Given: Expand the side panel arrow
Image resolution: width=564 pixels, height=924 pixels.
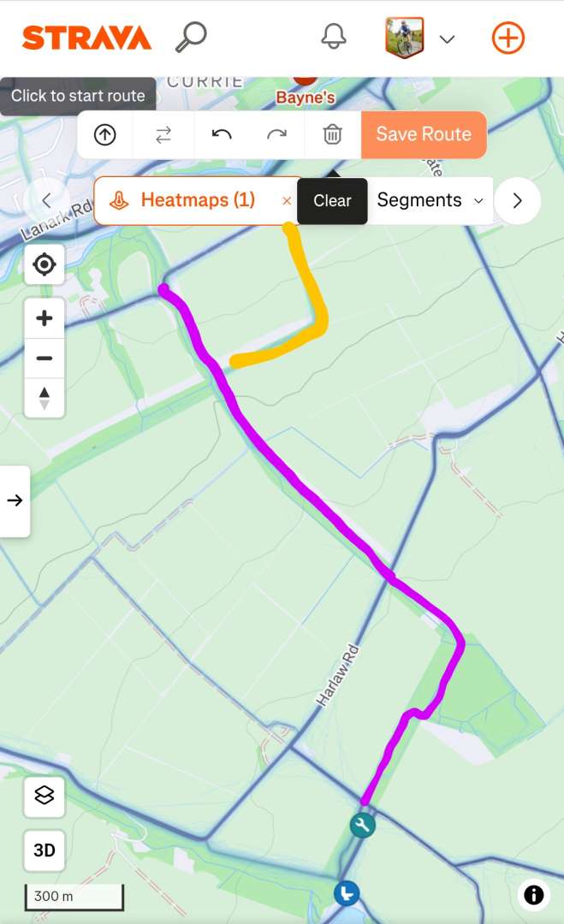Looking at the screenshot, I should (15, 500).
